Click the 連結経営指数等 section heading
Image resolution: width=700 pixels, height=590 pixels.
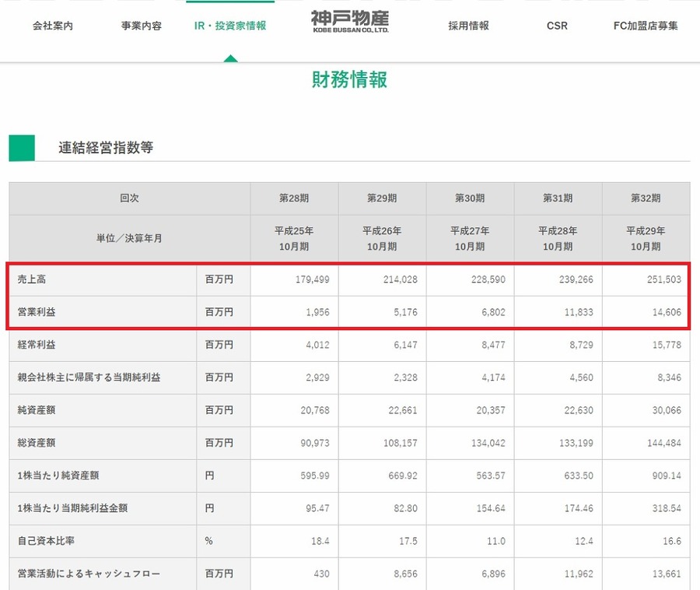(106, 147)
